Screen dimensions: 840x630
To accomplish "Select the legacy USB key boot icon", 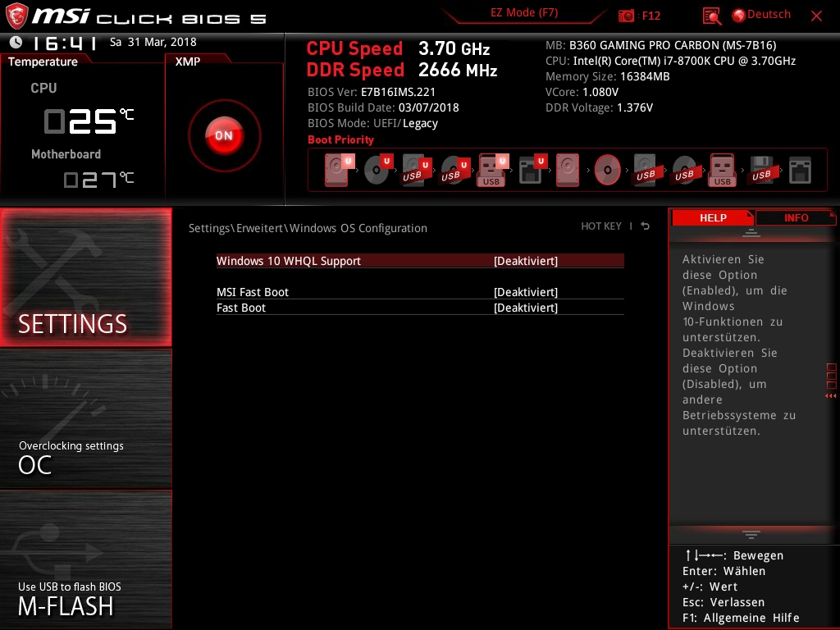I will (722, 170).
